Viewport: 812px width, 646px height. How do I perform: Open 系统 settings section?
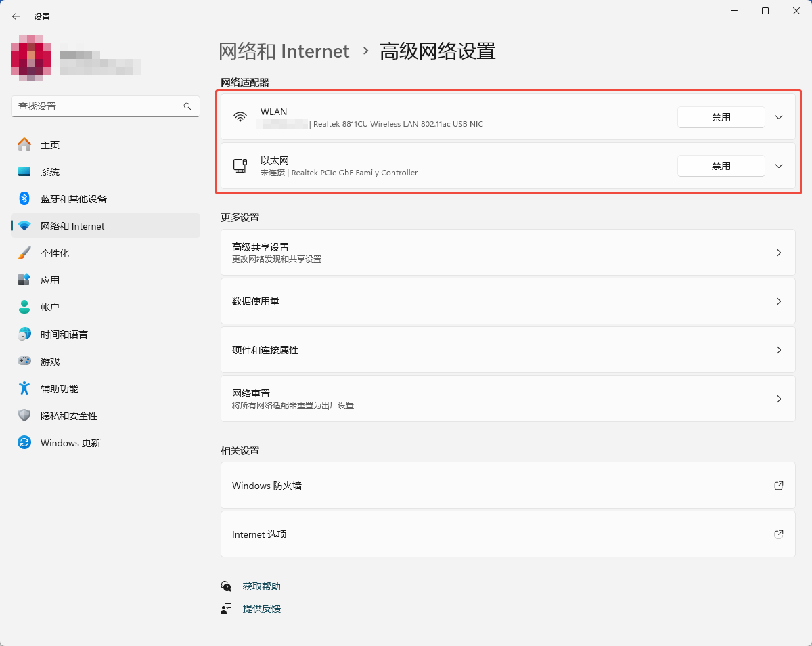(x=106, y=172)
